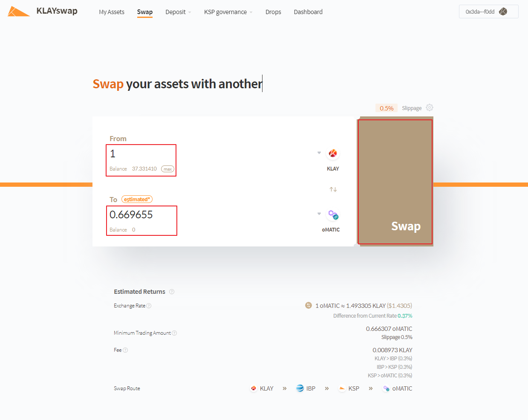Viewport: 528px width, 420px height.
Task: Click the Swap Route label
Action: pos(127,388)
